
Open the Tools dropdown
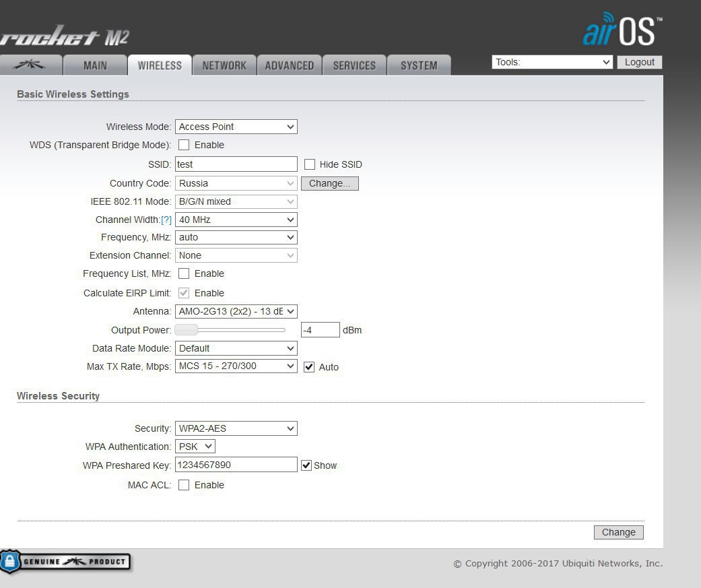pos(552,62)
